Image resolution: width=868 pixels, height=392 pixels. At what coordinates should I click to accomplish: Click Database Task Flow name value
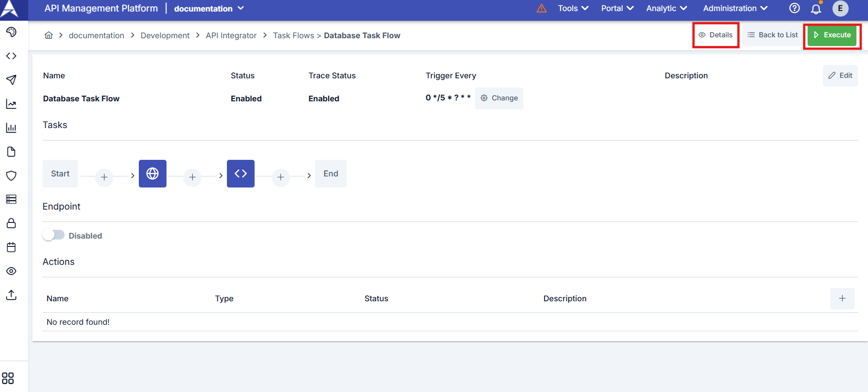[81, 99]
